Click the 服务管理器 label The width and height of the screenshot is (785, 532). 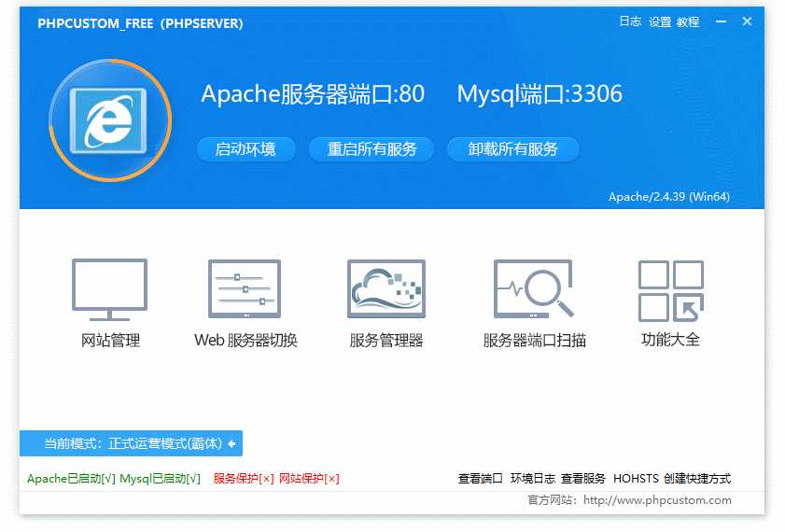click(x=386, y=341)
